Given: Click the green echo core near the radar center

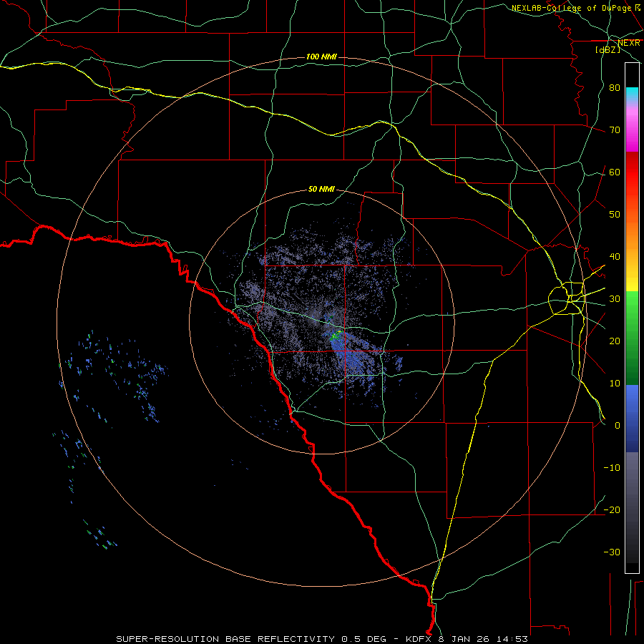Looking at the screenshot, I should pyautogui.click(x=336, y=334).
